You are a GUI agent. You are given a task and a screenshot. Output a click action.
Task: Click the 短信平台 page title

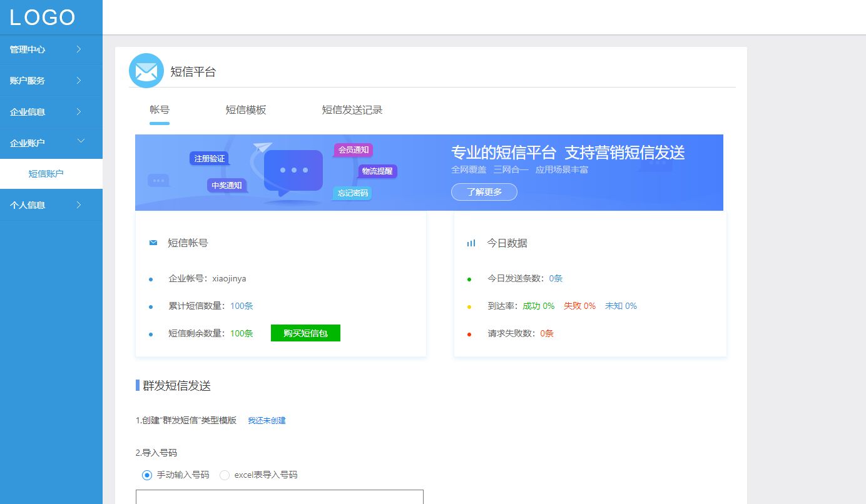click(x=193, y=72)
